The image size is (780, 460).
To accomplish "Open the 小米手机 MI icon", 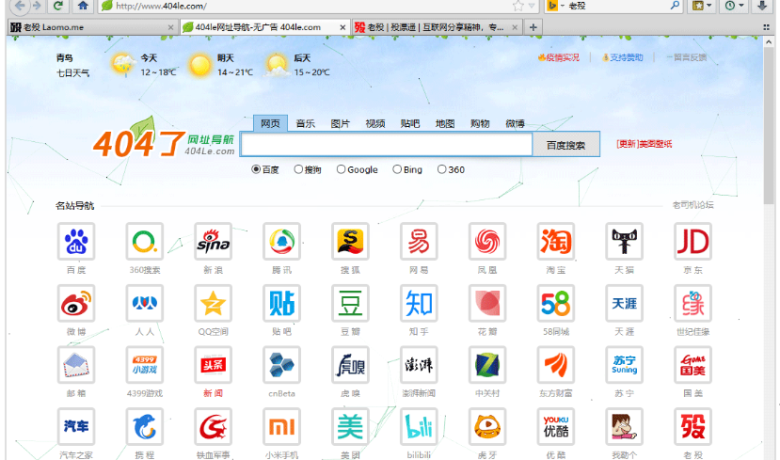I will (x=282, y=426).
